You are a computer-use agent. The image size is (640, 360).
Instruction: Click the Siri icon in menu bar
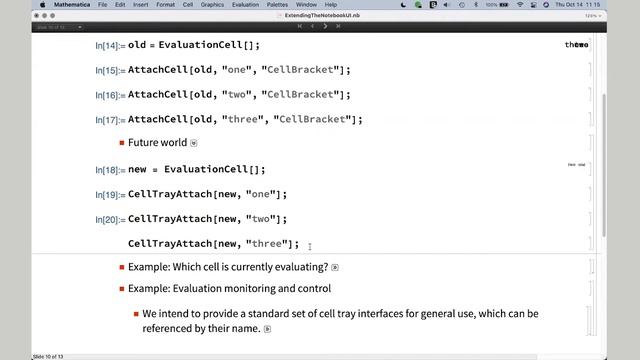coord(546,5)
